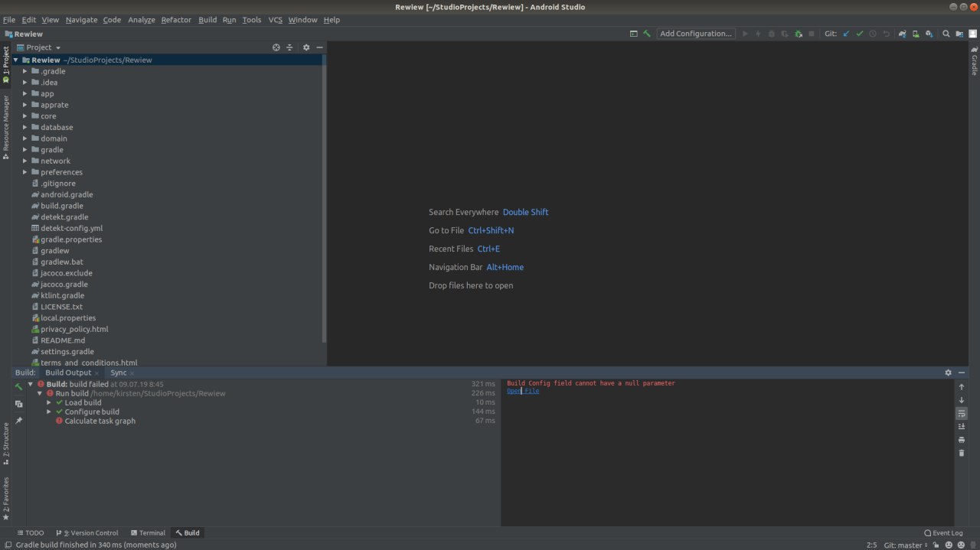Open the Analyze menu
Viewport: 980px width, 550px height.
(142, 20)
